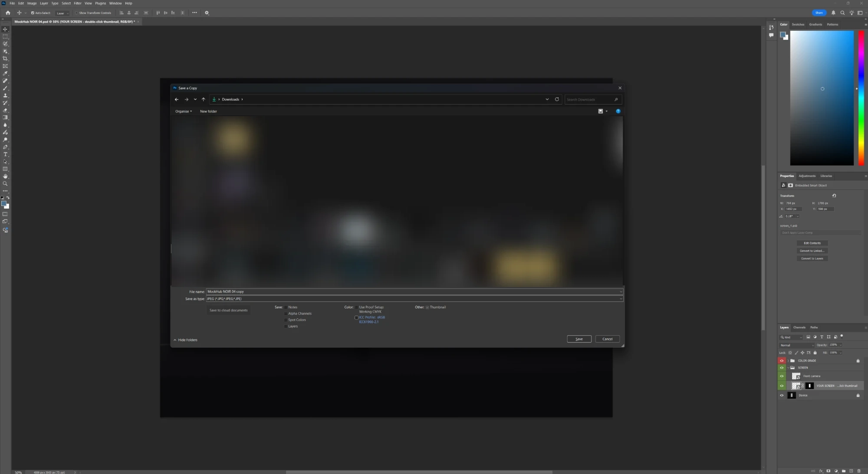868x474 pixels.
Task: Select the Eraser tool
Action: (5, 110)
